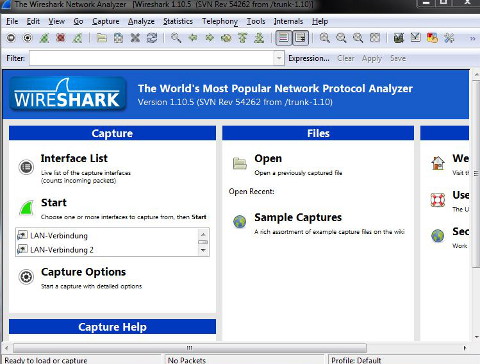Click the Website house icon

[x=438, y=163]
